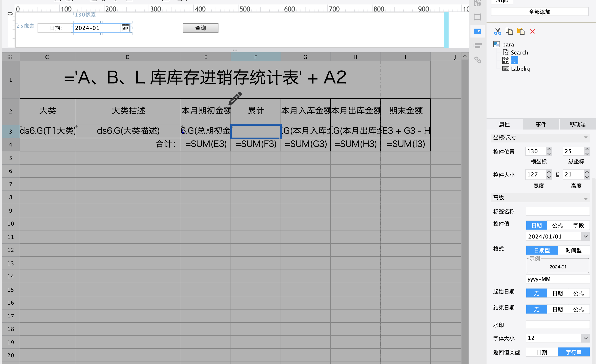The width and height of the screenshot is (596, 364).
Task: Collapse the 高级 section
Action: point(586,199)
